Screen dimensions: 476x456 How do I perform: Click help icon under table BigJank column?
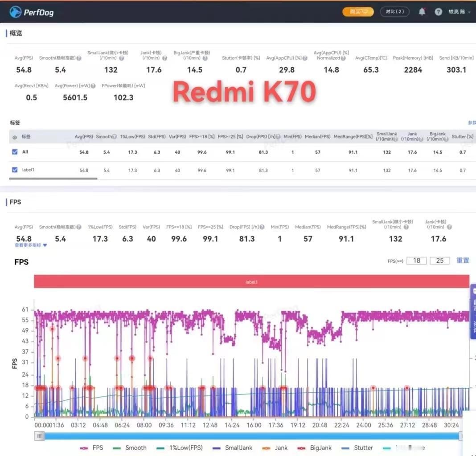click(x=446, y=139)
